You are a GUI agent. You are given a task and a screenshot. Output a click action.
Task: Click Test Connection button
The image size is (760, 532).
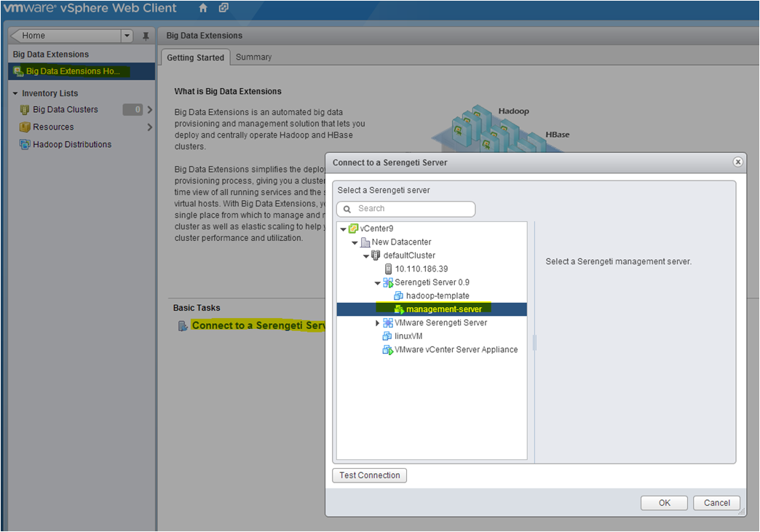pos(369,475)
